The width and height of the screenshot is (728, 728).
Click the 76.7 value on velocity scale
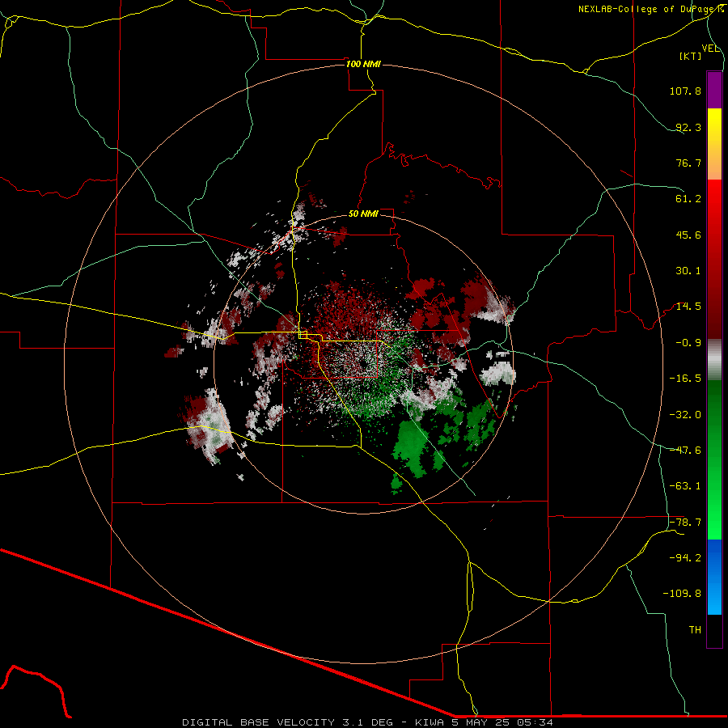tap(688, 163)
